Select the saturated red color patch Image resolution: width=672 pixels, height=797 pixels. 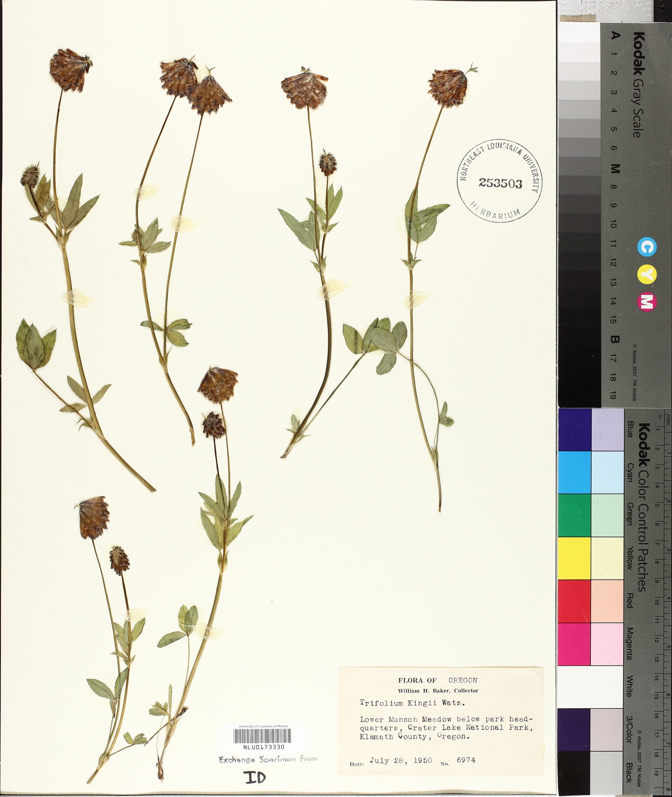574,601
